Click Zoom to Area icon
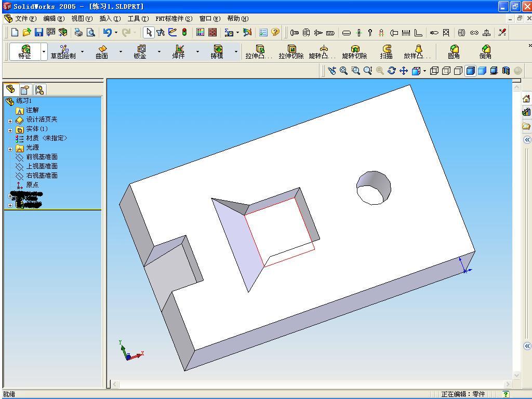Image resolution: width=532 pixels, height=399 pixels. point(355,71)
